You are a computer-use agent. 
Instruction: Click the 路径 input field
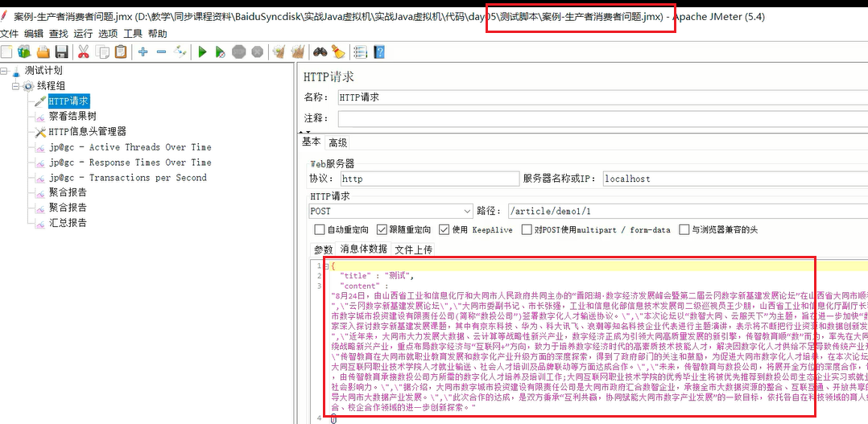point(687,211)
